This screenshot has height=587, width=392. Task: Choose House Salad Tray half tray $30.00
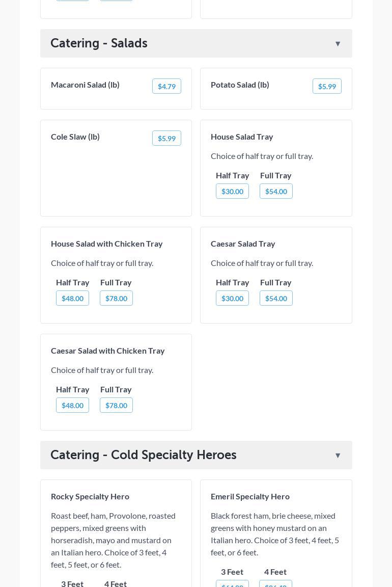point(232,192)
